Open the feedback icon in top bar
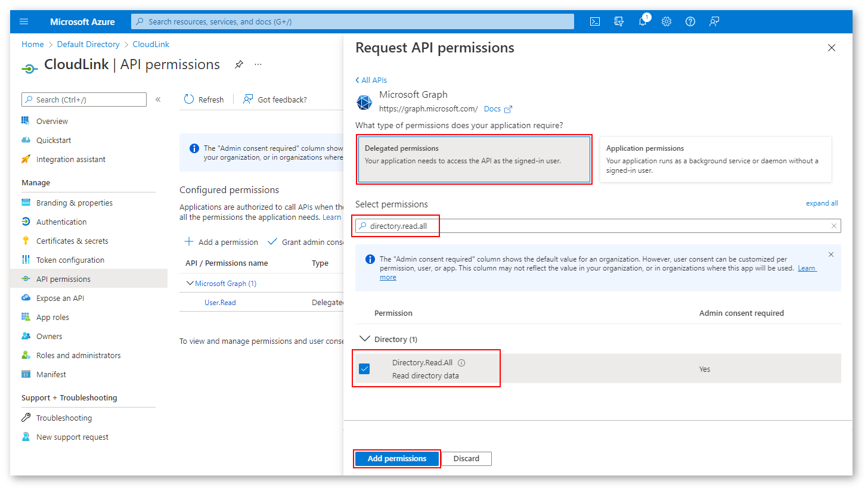Image resolution: width=868 pixels, height=491 pixels. (x=714, y=21)
